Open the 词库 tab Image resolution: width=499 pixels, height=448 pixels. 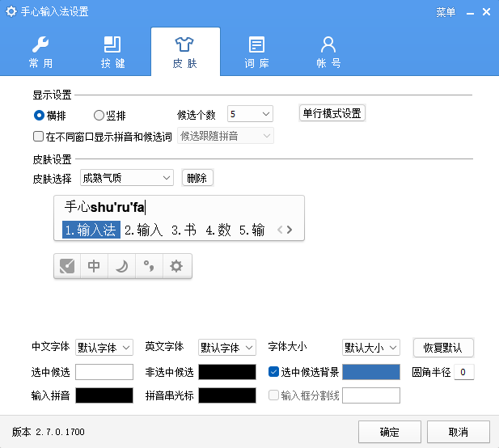(x=256, y=52)
